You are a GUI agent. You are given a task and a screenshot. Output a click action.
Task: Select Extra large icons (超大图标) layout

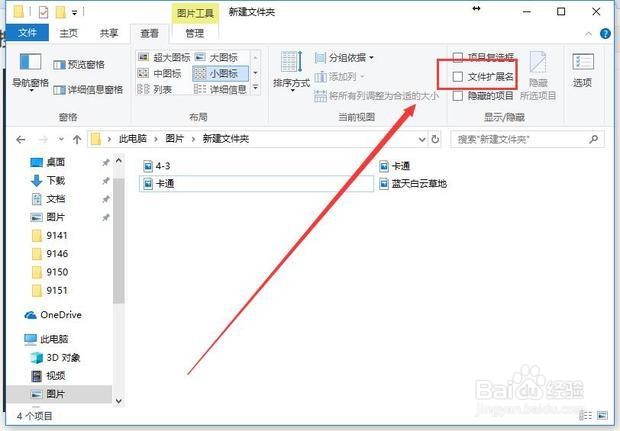pyautogui.click(x=164, y=57)
